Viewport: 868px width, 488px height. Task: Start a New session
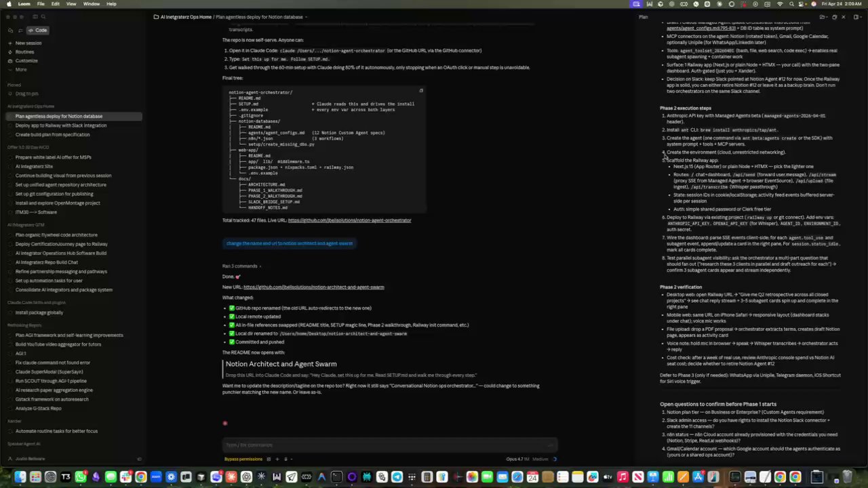(x=28, y=43)
